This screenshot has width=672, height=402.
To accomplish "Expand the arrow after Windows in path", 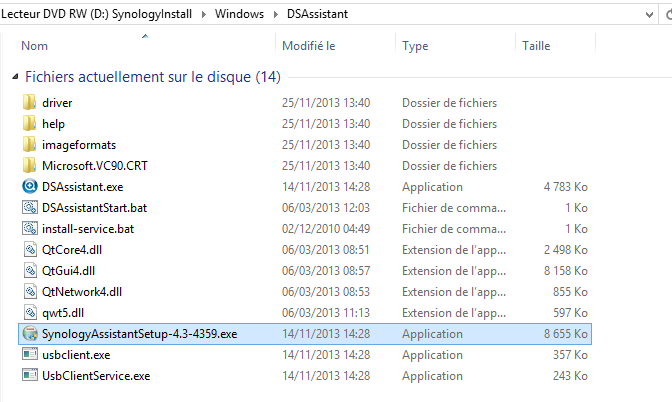I will (x=276, y=15).
